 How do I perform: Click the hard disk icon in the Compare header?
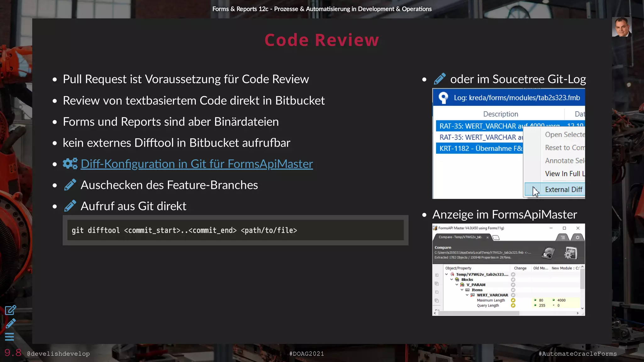pyautogui.click(x=548, y=253)
